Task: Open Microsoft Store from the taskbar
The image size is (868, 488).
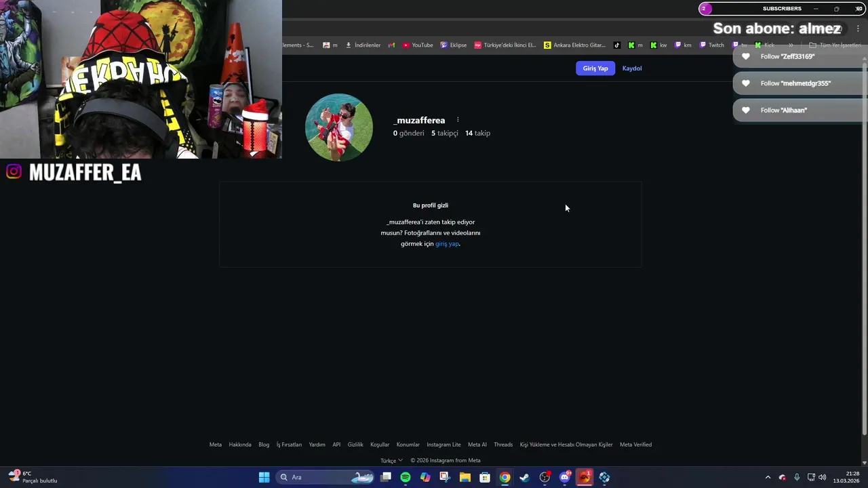Action: 485,477
